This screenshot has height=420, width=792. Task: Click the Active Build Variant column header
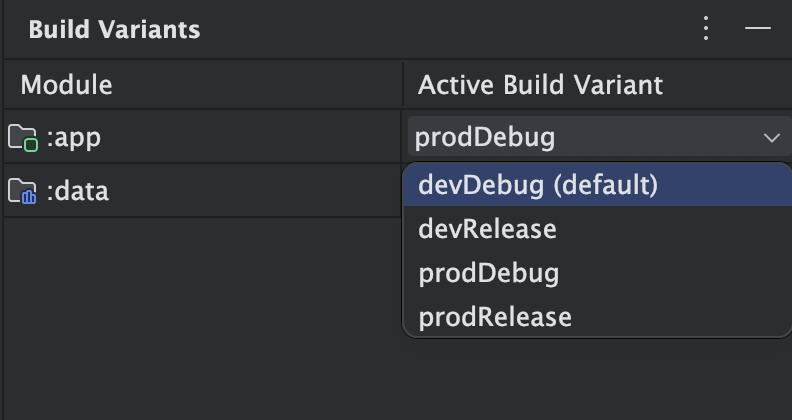click(x=540, y=85)
